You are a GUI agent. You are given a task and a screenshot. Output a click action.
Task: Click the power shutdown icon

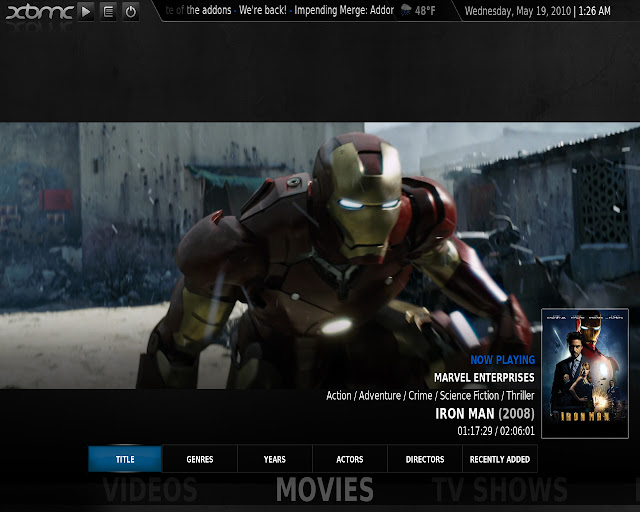(130, 12)
